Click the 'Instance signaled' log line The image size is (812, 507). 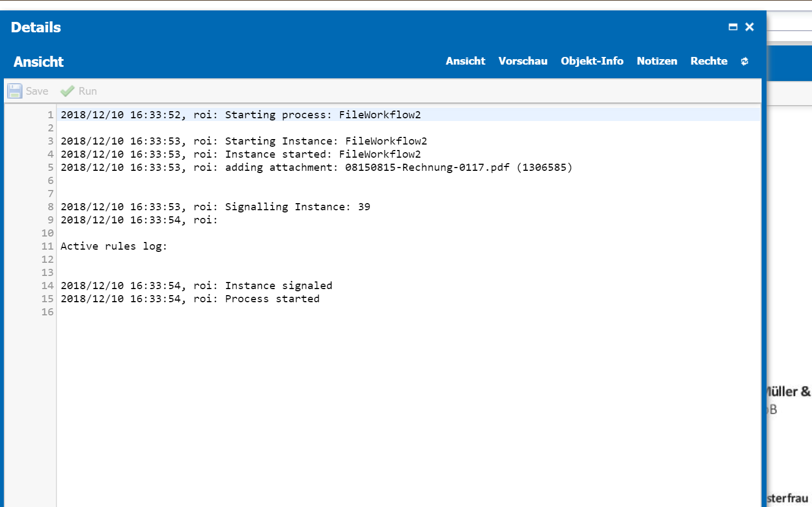[196, 285]
